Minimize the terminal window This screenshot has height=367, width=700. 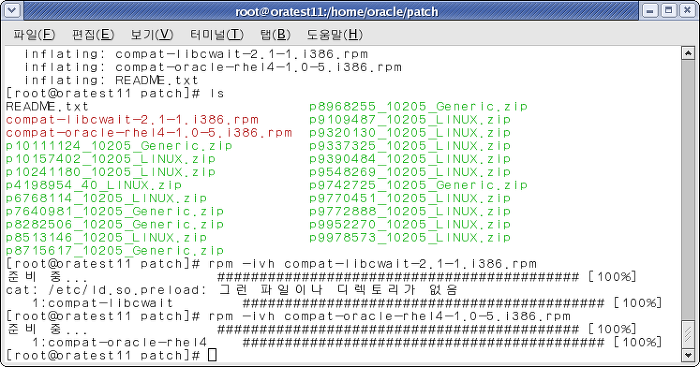650,11
